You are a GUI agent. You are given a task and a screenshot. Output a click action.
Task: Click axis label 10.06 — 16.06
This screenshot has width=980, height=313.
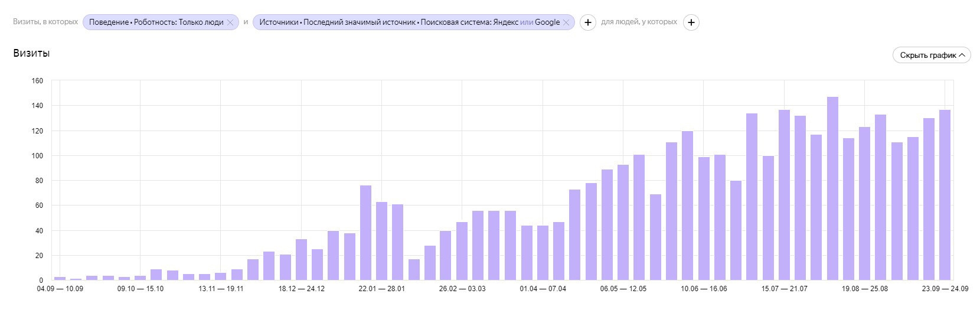704,289
